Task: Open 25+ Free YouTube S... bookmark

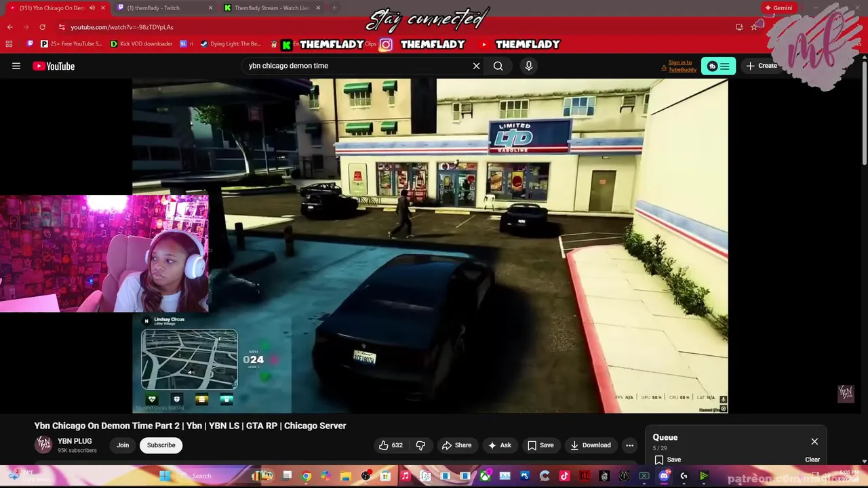Action: coord(71,44)
